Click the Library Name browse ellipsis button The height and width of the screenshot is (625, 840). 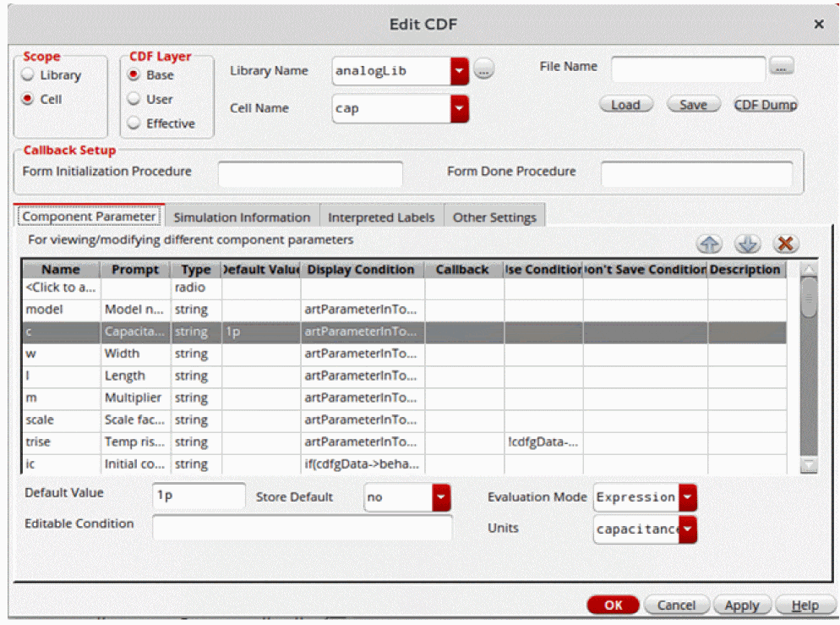coord(483,70)
